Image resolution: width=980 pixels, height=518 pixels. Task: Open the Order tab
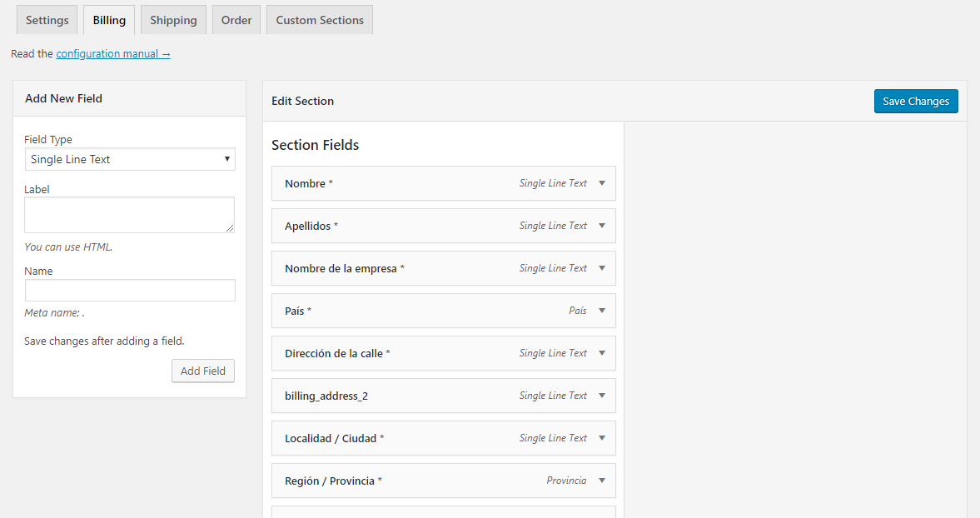point(236,20)
